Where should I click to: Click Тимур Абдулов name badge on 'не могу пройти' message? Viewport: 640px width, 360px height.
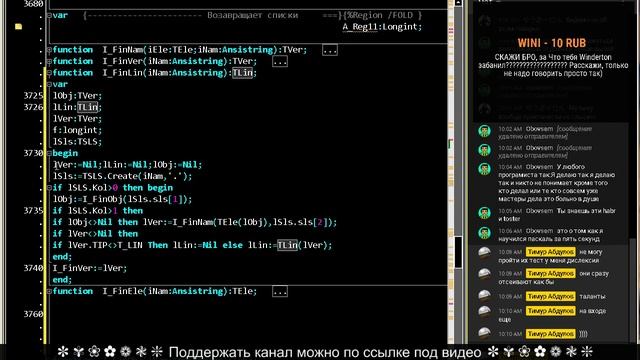tap(550, 252)
